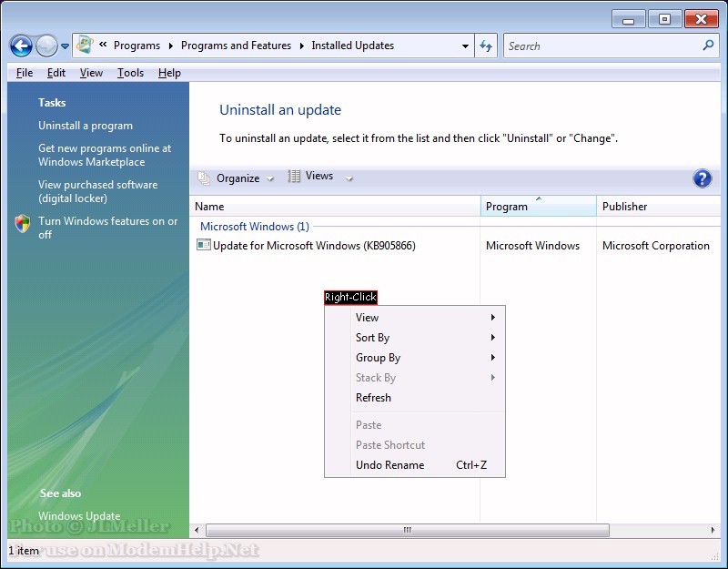Click the KB905866 update item icon
Screen dimensions: 728x569
[x=203, y=245]
